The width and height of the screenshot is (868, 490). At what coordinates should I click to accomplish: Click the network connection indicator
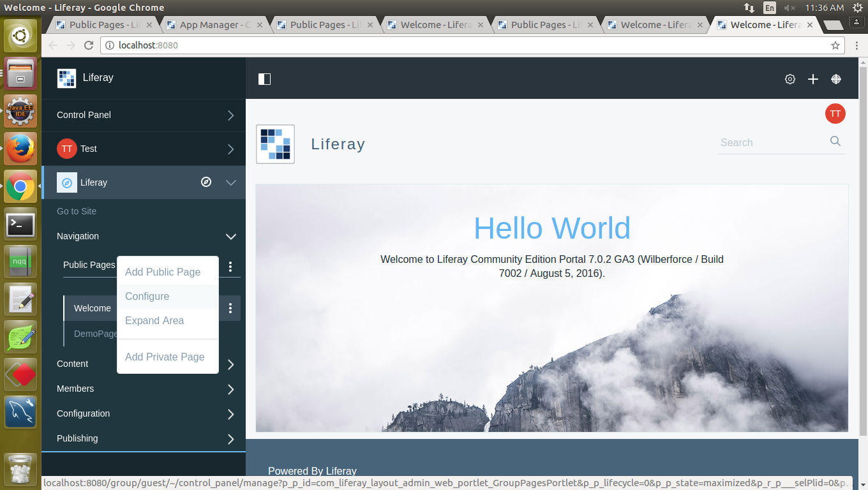[x=749, y=8]
